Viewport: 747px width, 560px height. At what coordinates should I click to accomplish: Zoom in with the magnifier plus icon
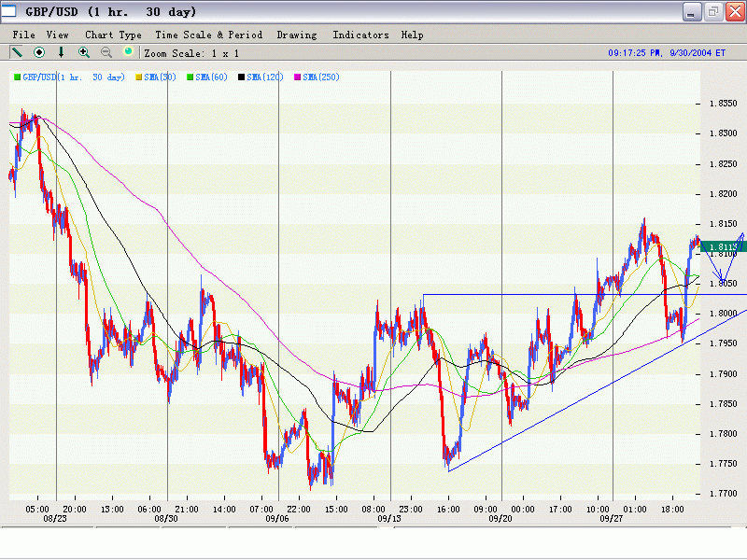tap(84, 52)
